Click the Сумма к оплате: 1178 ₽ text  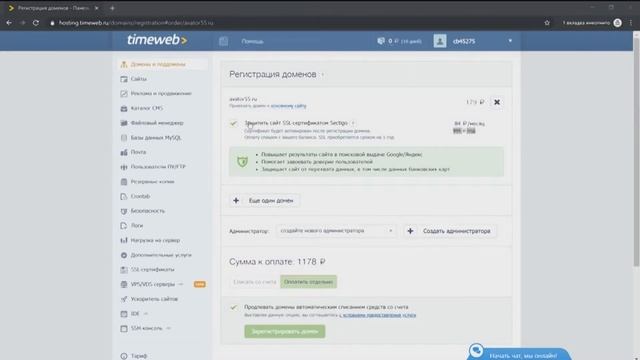pyautogui.click(x=277, y=262)
